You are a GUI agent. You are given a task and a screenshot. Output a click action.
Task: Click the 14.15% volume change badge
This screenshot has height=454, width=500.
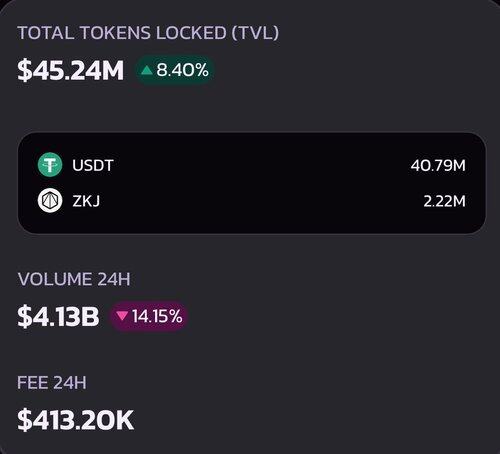tap(149, 316)
